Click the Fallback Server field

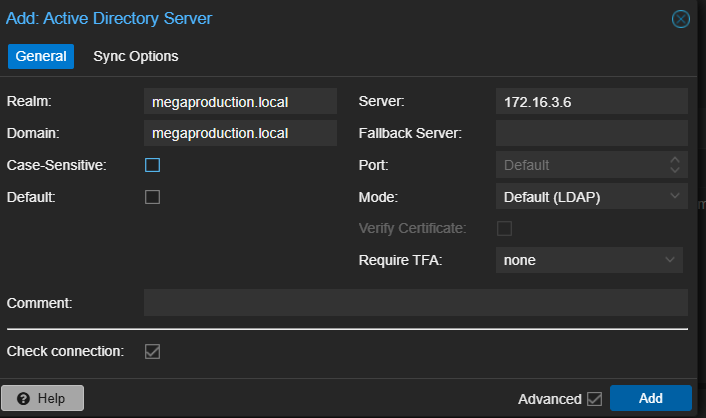click(x=590, y=133)
